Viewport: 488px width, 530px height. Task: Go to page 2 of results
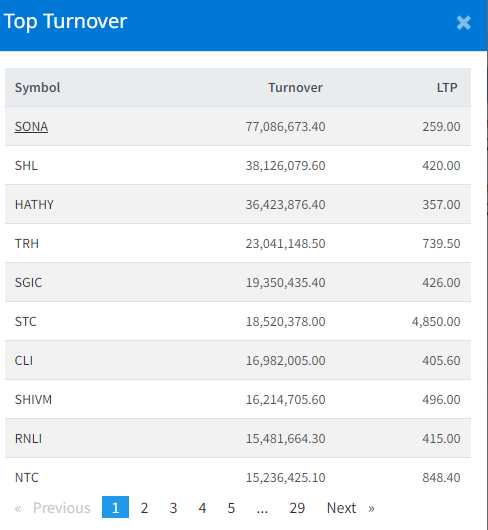pos(144,507)
